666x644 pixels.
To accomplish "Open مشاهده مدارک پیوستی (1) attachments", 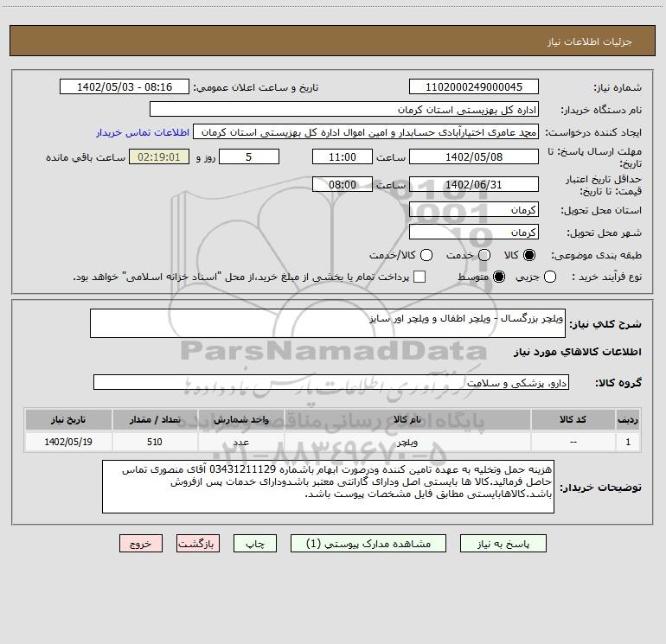I will pyautogui.click(x=368, y=544).
